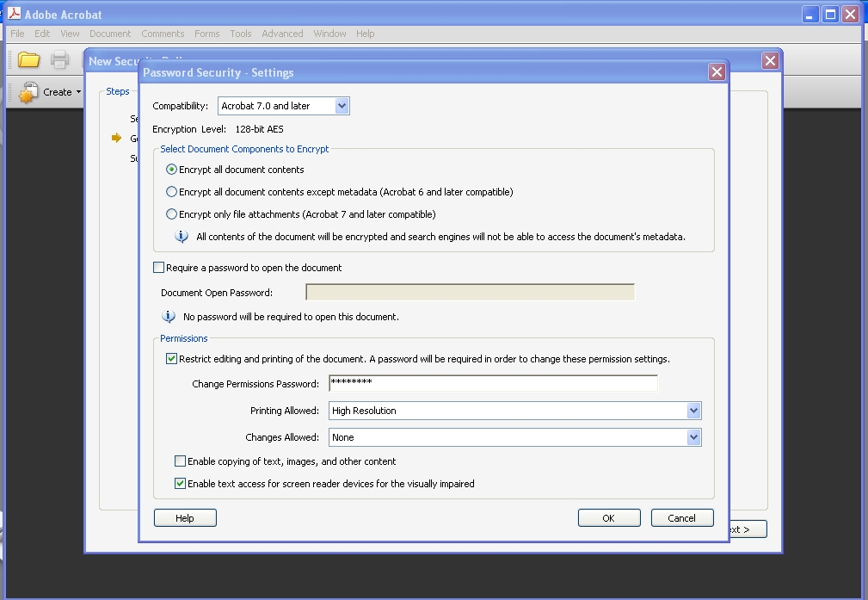Open the Document menu
This screenshot has width=868, height=600.
(110, 34)
